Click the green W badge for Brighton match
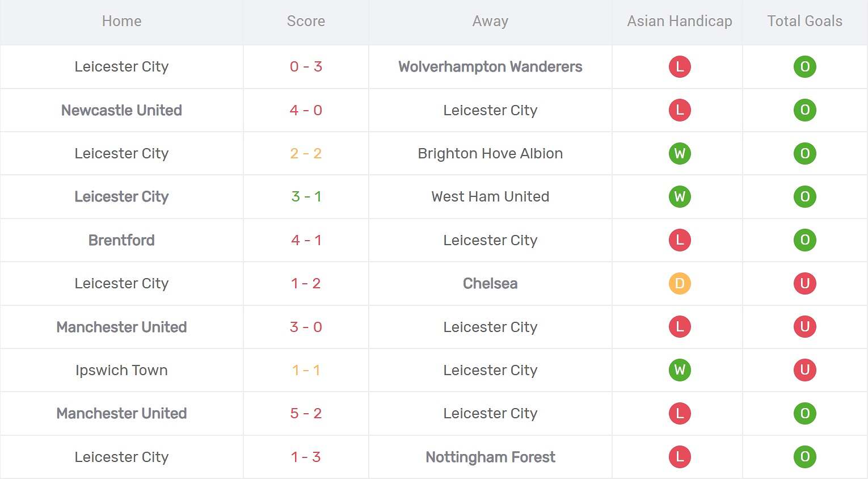The image size is (868, 479). coord(680,154)
